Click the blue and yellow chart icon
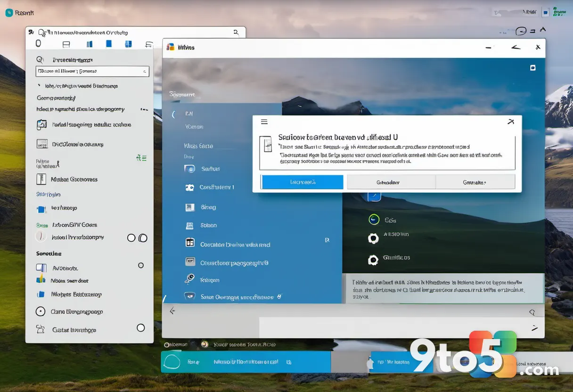The width and height of the screenshot is (573, 392). [41, 279]
